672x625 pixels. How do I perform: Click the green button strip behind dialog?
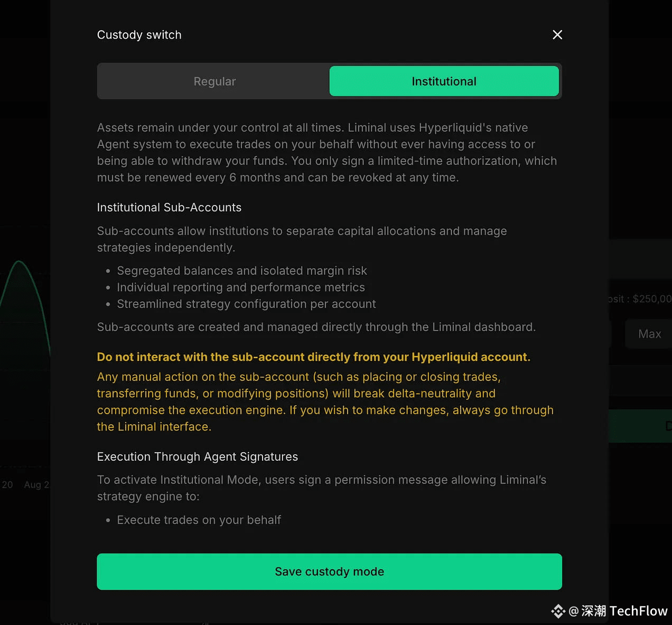[x=640, y=426]
